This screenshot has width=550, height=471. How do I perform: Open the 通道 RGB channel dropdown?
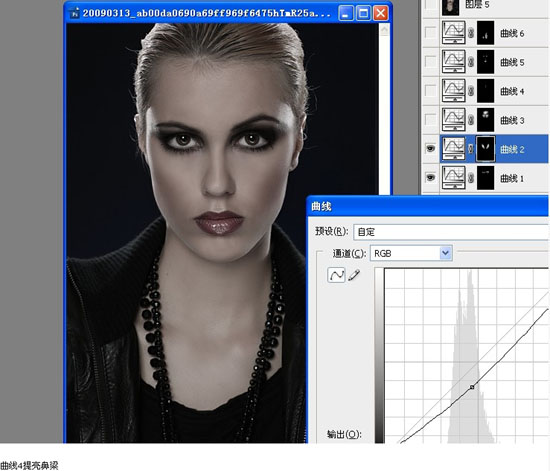click(411, 253)
